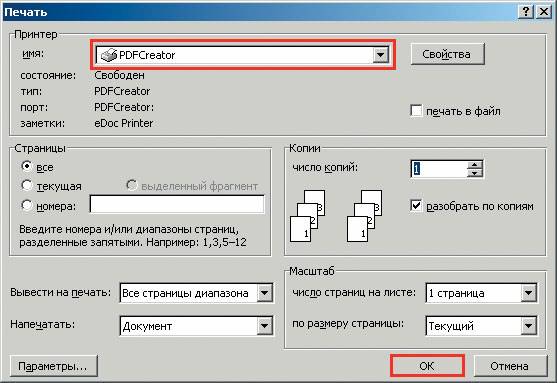Open the "Напечатать" Документ dropdown
This screenshot has height=383, width=557.
click(265, 326)
